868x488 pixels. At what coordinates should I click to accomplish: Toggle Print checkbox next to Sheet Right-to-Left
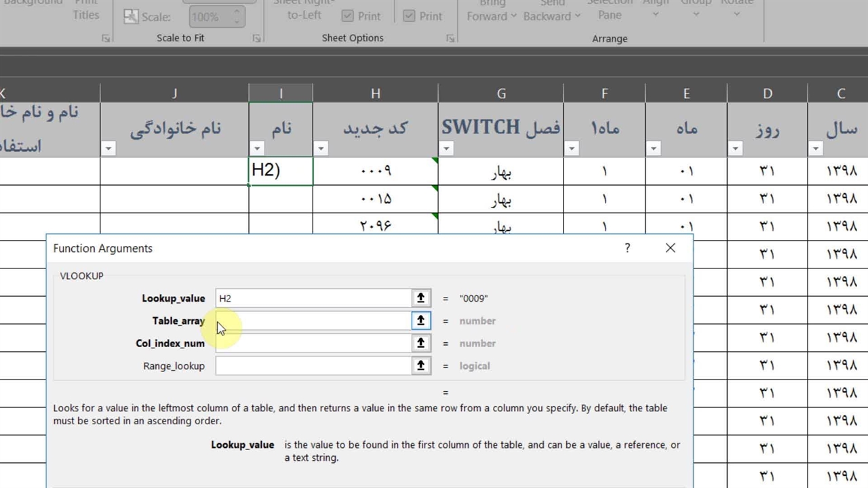(347, 16)
